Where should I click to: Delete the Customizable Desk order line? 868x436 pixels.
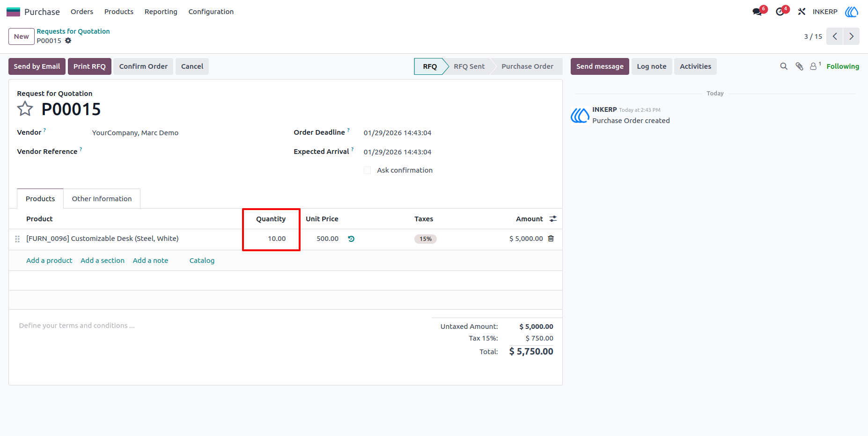pos(551,239)
